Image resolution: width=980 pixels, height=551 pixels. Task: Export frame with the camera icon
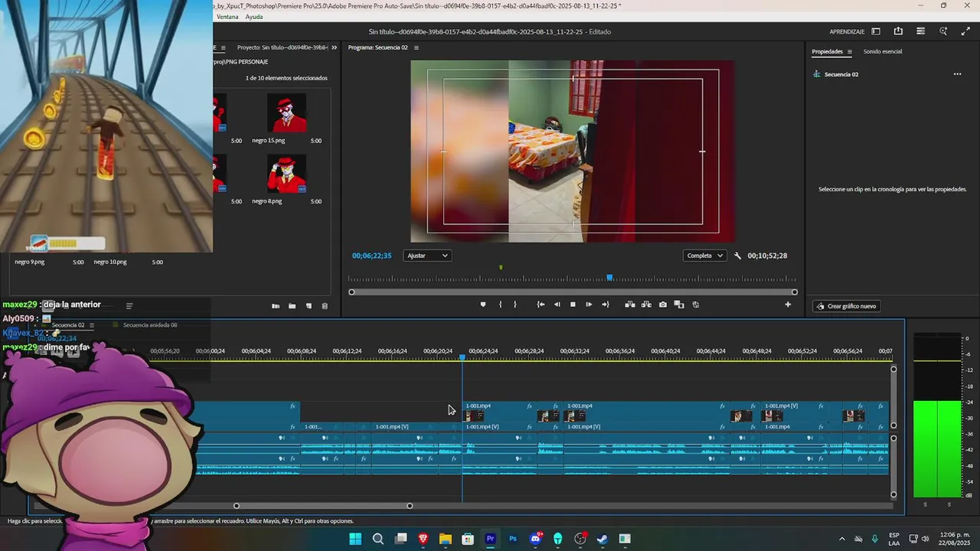click(663, 305)
